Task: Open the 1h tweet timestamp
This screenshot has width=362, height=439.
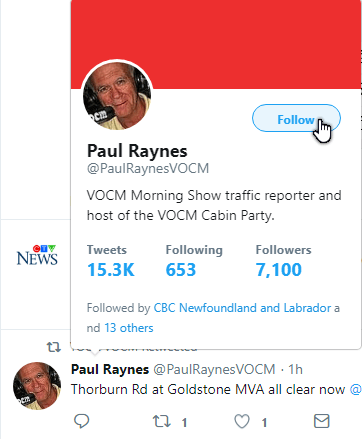Action: [x=295, y=370]
